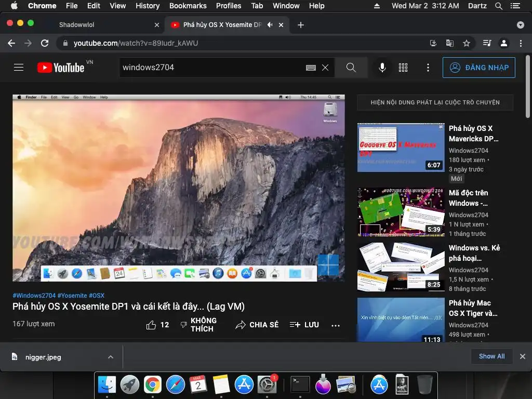Open Chrome media controls icon
The width and height of the screenshot is (532, 399).
(x=487, y=43)
